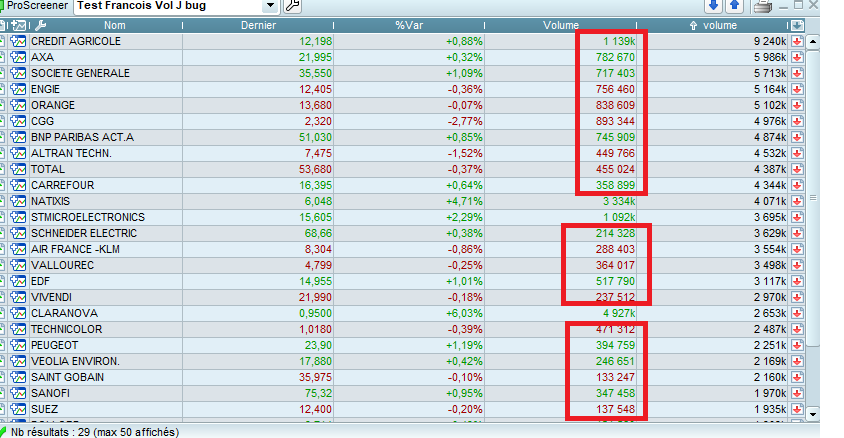Screen dimensions: 844x438
Task: Sort by the %Var column header
Action: click(409, 25)
